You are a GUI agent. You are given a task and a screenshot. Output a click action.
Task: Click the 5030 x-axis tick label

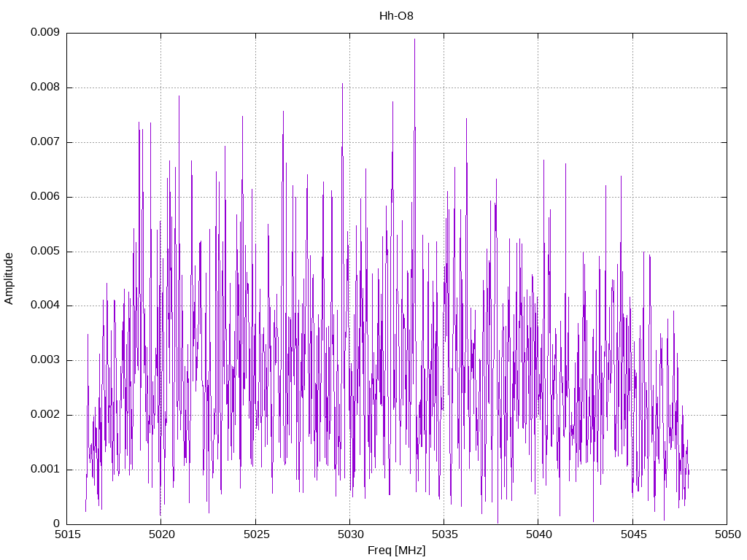pyautogui.click(x=350, y=534)
